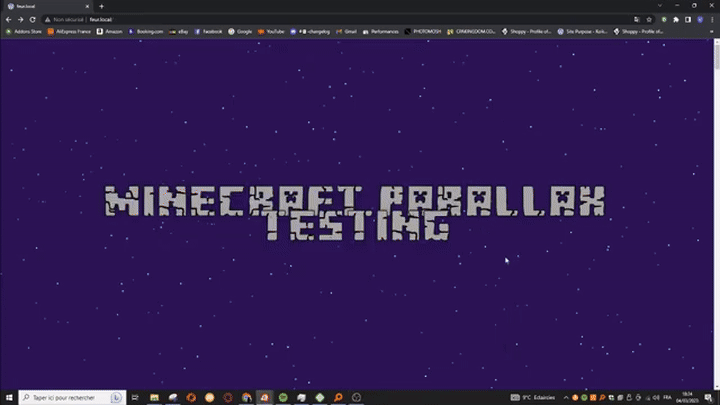This screenshot has width=720, height=405.
Task: Open the profile avatar menu
Action: click(x=700, y=20)
